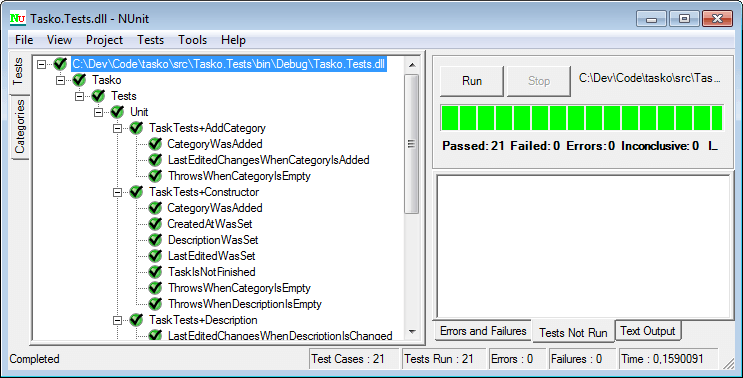
Task: Click passed icon of ThrowsWhenCategoryIsEmpty under Constructor
Action: (155, 288)
